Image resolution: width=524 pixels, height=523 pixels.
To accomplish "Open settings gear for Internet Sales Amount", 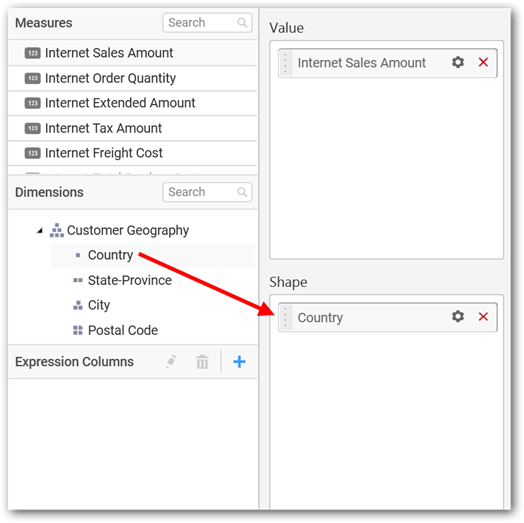I will pos(458,62).
